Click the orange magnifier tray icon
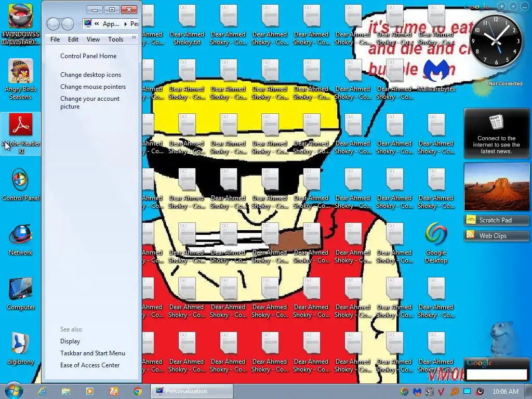Image resolution: width=532 pixels, height=399 pixels. click(x=454, y=392)
